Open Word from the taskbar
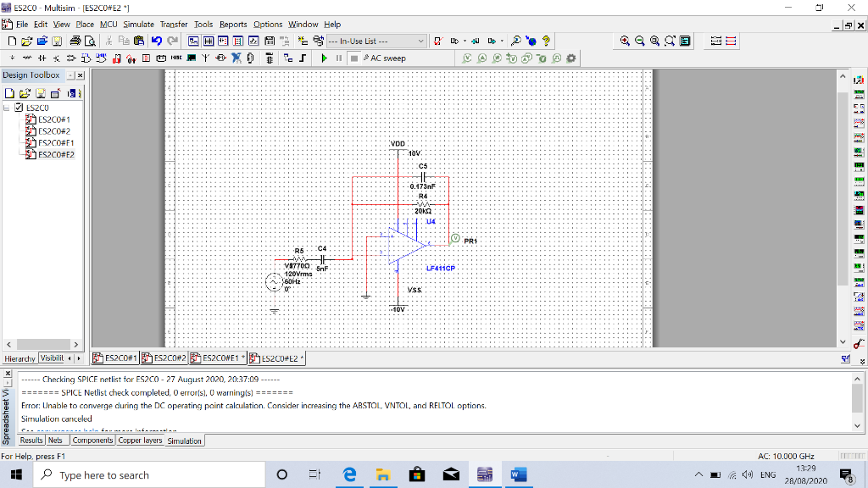The image size is (868, 488). [519, 474]
